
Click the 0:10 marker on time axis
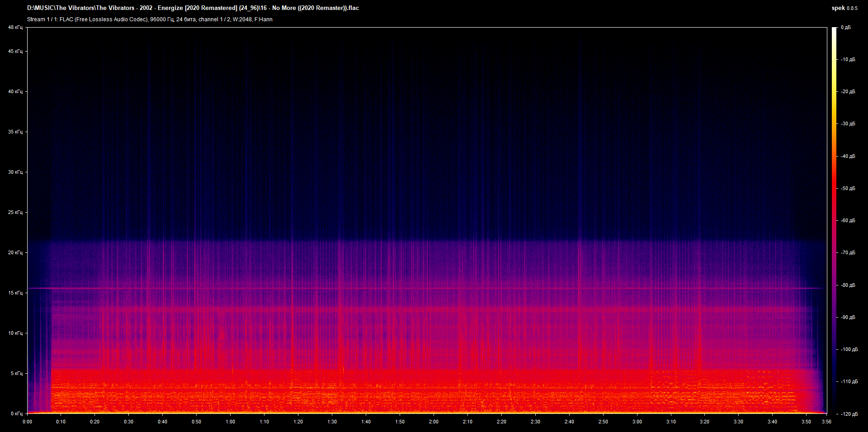click(61, 422)
